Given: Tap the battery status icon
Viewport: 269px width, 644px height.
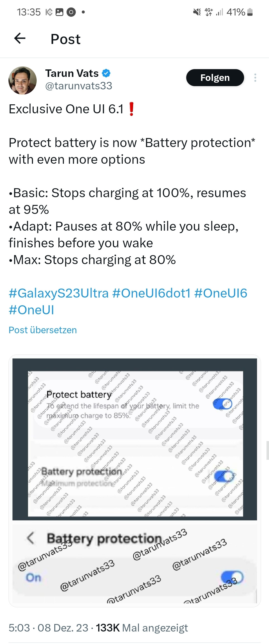Looking at the screenshot, I should [x=250, y=12].
